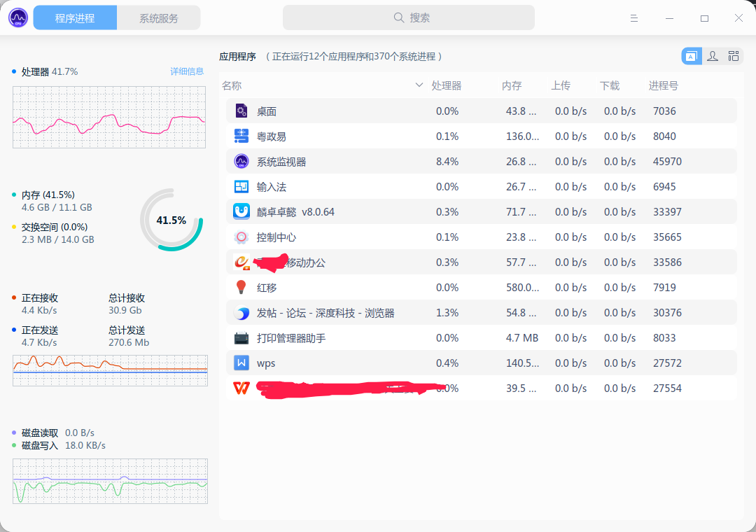Click the System Monitor logo icon top-left
Screen dimensions: 756x532
click(17, 17)
